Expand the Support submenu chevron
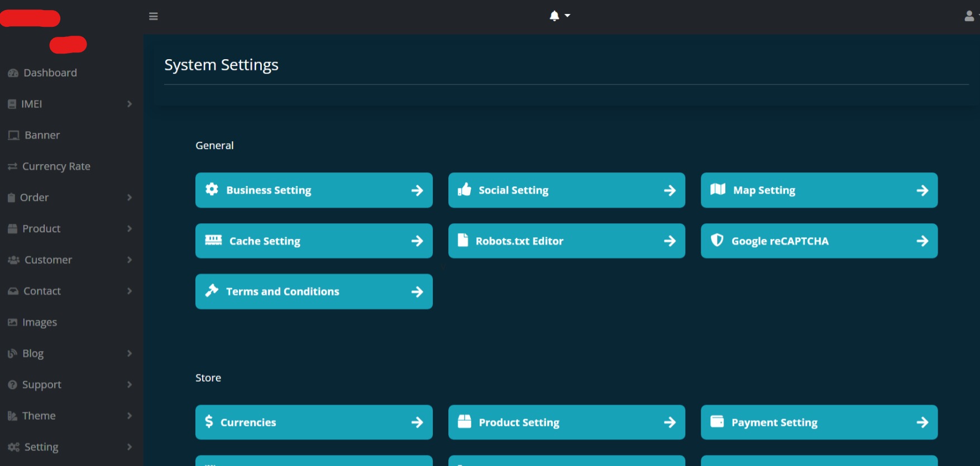The image size is (980, 466). [130, 385]
